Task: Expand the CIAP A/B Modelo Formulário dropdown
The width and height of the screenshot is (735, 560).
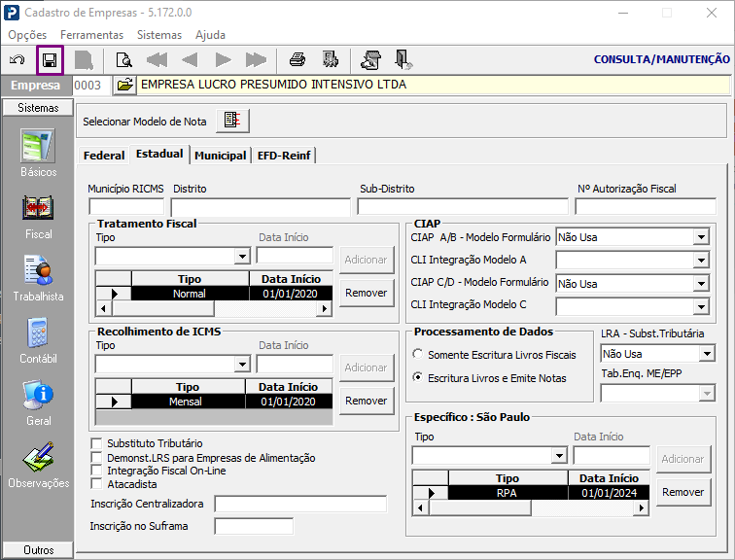Action: pos(701,236)
